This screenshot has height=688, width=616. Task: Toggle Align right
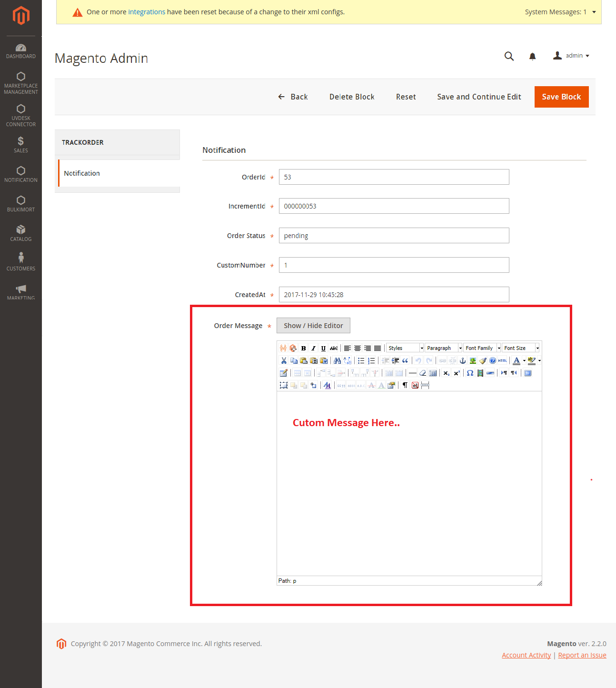coord(368,348)
